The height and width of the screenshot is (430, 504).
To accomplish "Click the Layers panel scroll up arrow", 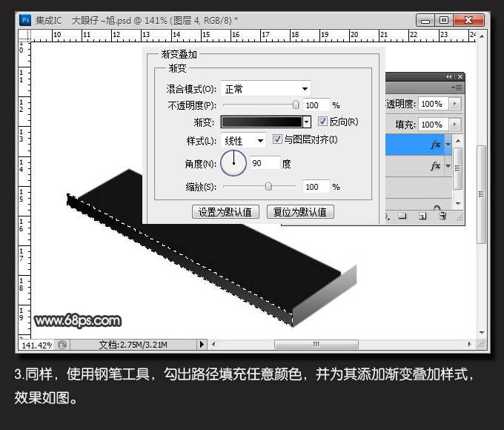I will [458, 141].
